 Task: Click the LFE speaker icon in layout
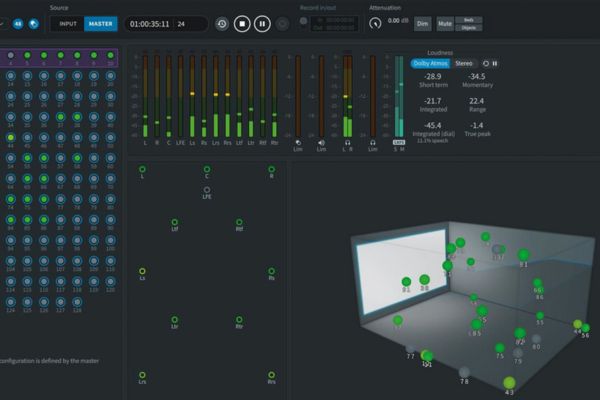tap(207, 189)
